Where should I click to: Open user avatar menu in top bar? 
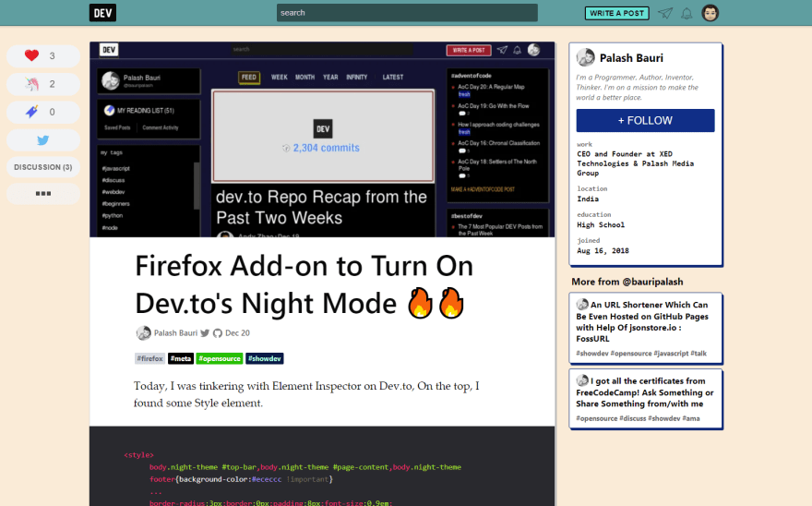pyautogui.click(x=710, y=13)
